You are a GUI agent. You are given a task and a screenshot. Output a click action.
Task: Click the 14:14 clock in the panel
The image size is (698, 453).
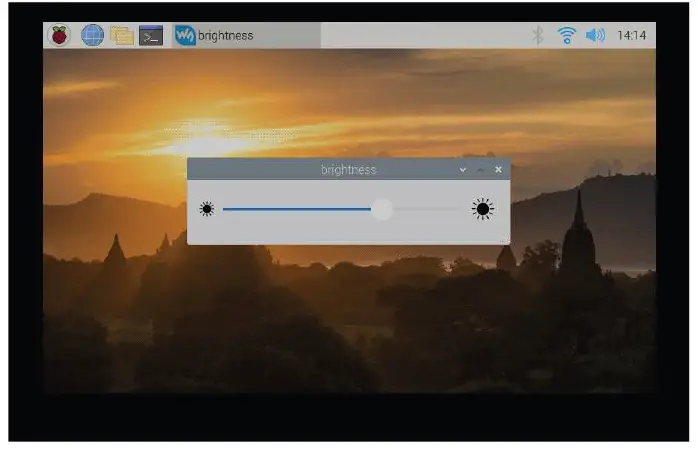click(x=631, y=36)
